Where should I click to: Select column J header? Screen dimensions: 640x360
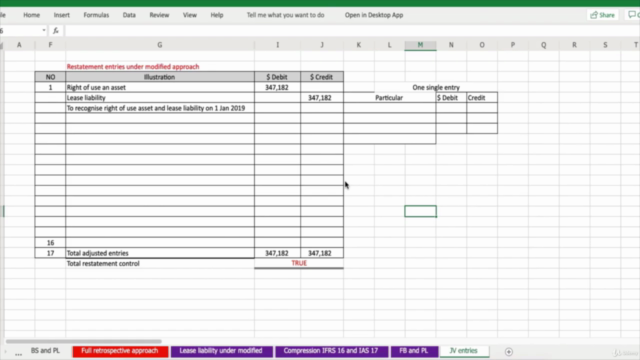pyautogui.click(x=322, y=45)
